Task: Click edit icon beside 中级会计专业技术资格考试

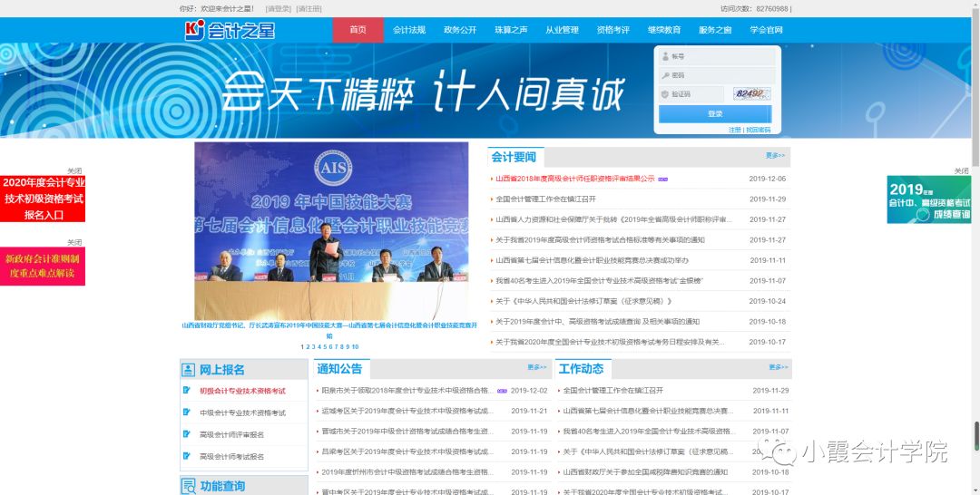Action: tap(186, 412)
